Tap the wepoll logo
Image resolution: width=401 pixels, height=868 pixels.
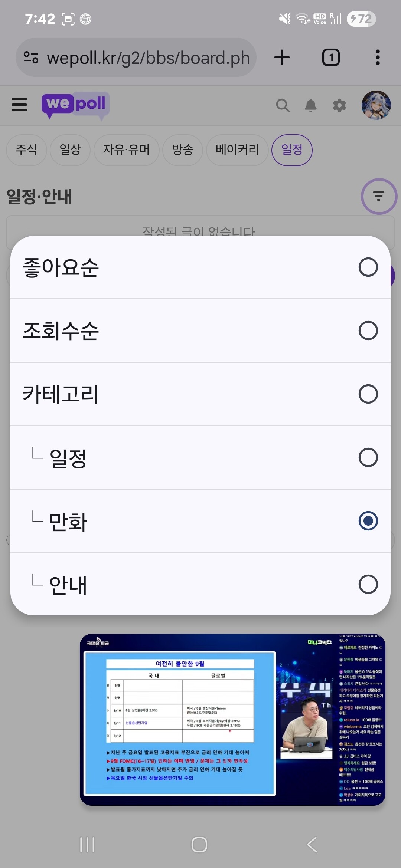[x=75, y=105]
